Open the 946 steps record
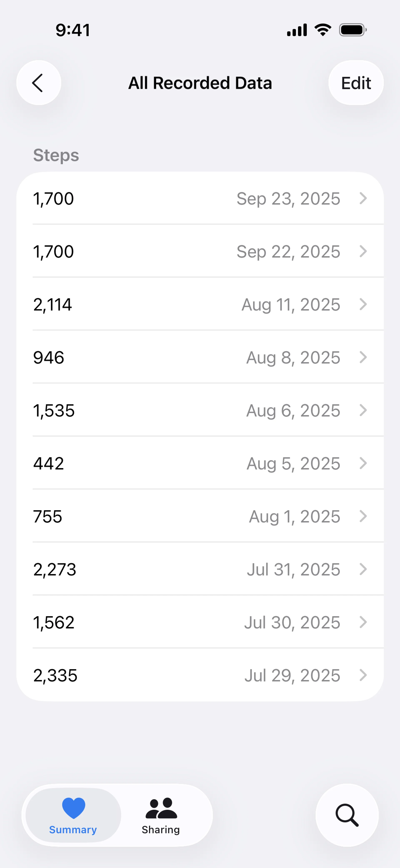The image size is (400, 868). tap(200, 357)
